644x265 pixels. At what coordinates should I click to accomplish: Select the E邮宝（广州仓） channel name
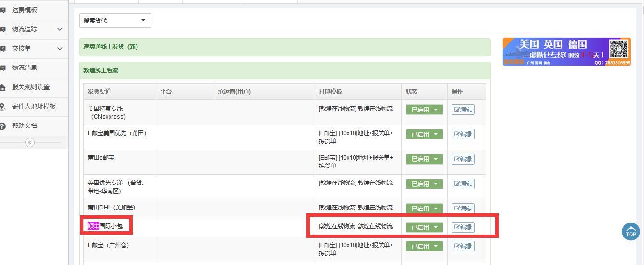pos(109,245)
